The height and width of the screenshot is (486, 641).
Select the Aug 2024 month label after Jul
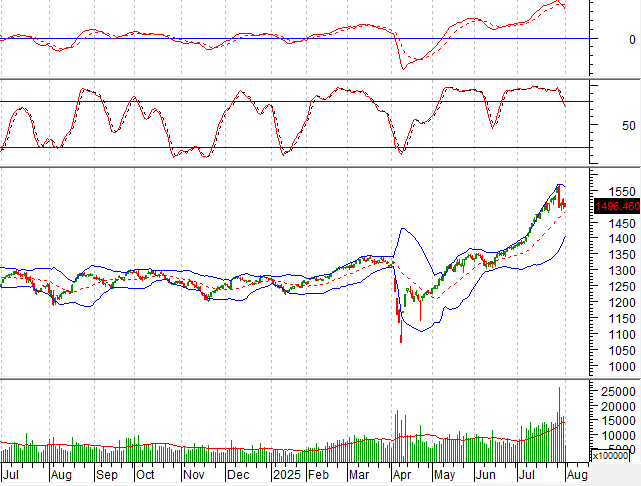pos(61,475)
